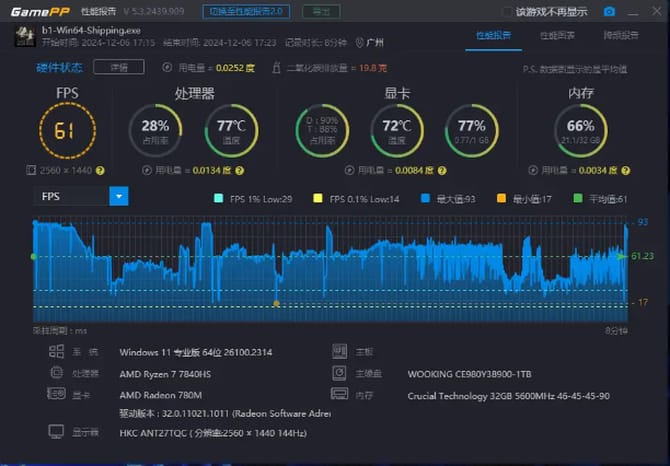Click the Crucial Technology 32GB 5600MHz text
Image resolution: width=670 pixels, height=466 pixels.
click(x=508, y=396)
